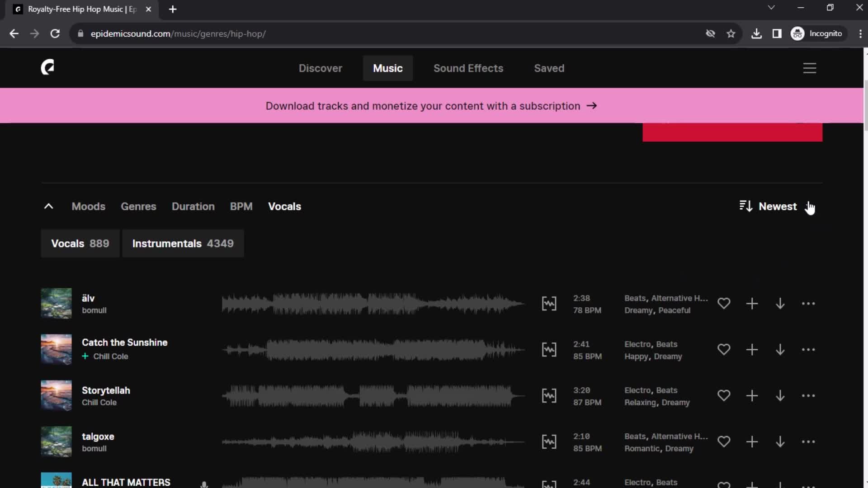
Task: Add talgoxe to a playlist
Action: pyautogui.click(x=752, y=442)
